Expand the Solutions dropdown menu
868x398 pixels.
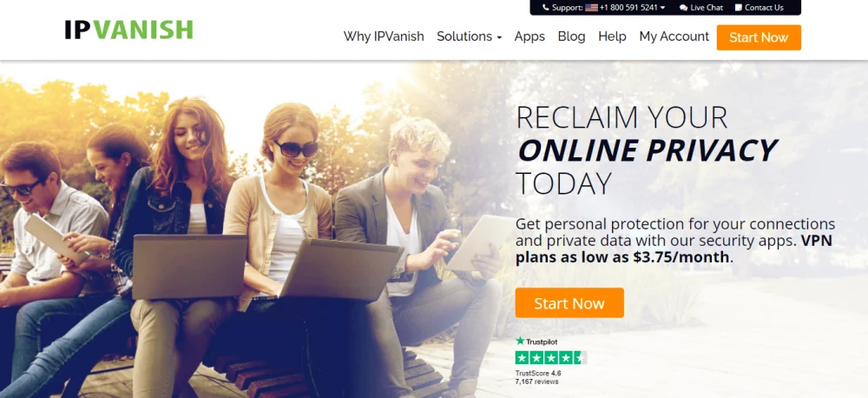469,36
